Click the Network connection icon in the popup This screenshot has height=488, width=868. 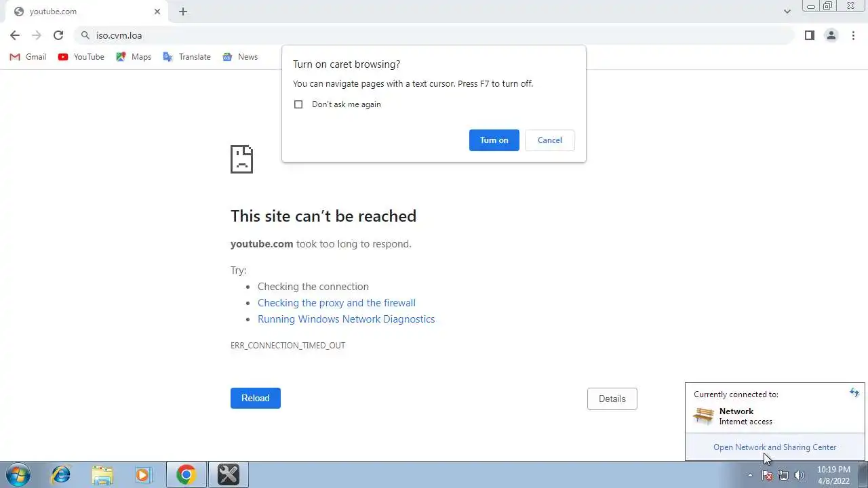tap(704, 415)
